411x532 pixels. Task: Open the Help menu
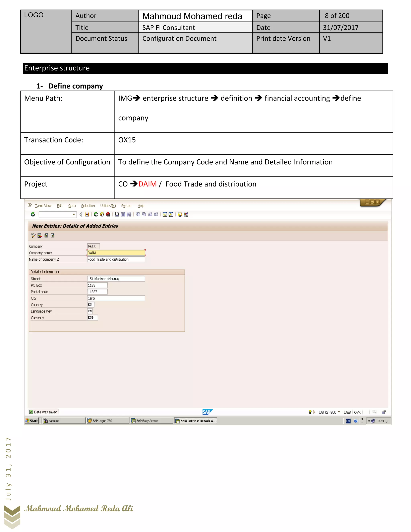click(141, 206)
